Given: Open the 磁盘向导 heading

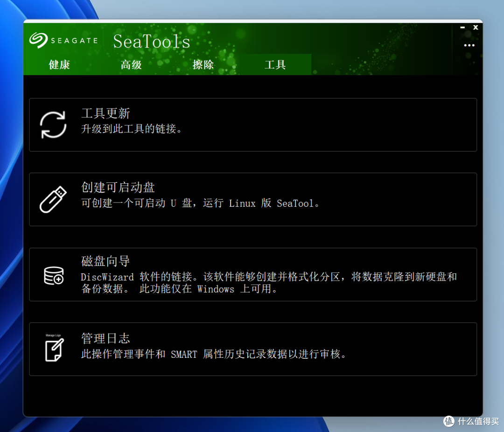Looking at the screenshot, I should point(106,261).
